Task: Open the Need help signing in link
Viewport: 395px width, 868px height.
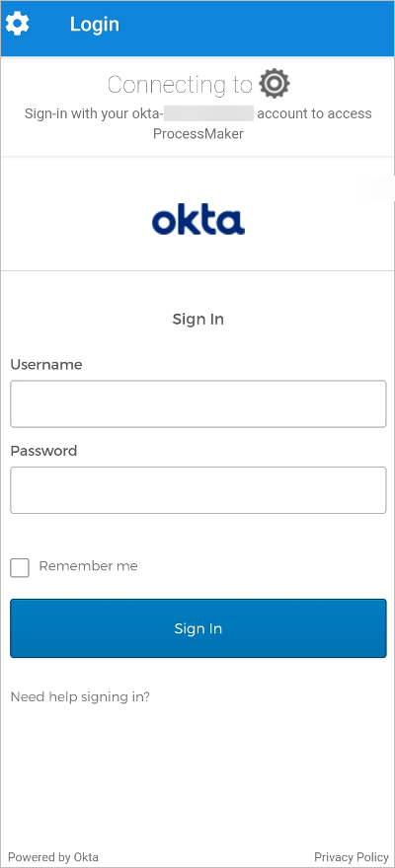Action: point(80,697)
